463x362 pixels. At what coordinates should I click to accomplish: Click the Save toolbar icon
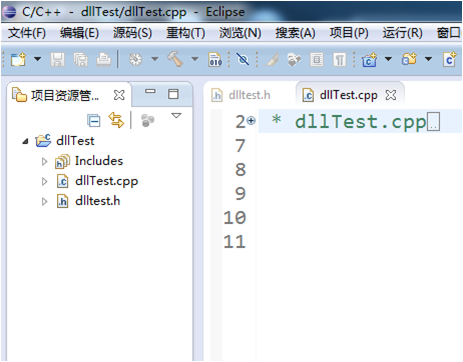tap(57, 60)
